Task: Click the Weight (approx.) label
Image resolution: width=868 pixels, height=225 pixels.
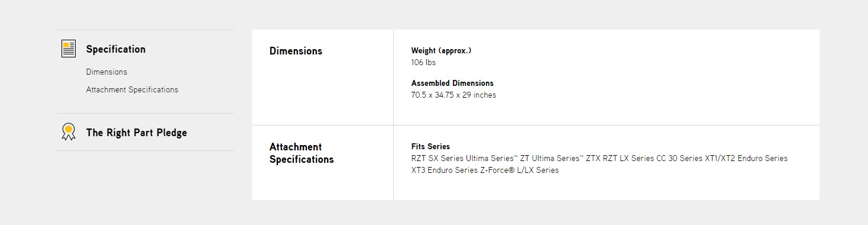Action: (x=441, y=50)
